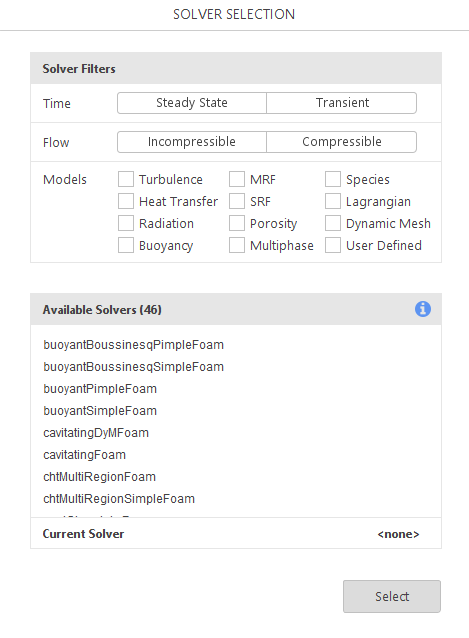Enable the Lagrangian filter checkbox

[x=333, y=201]
